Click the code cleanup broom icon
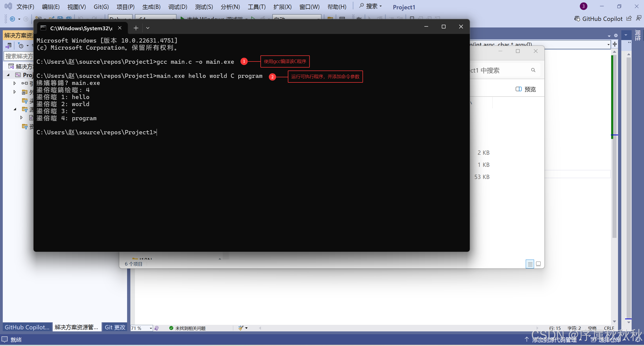 tap(241, 328)
